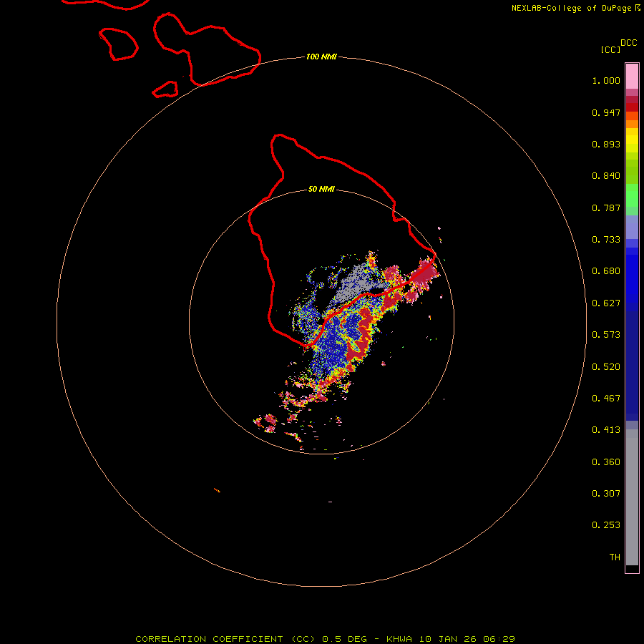Pick the dark navy swatch beside 0.520
644x644 pixels.
point(632,361)
